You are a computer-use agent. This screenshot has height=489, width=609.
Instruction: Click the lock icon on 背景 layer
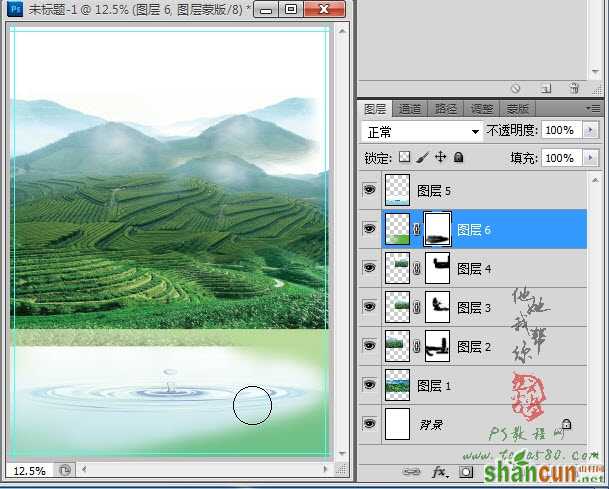pyautogui.click(x=566, y=423)
